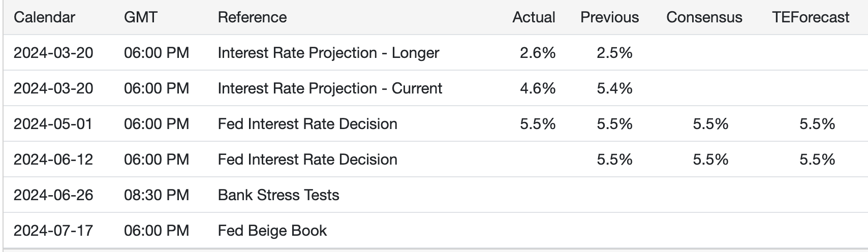Click the 2.6% actual value
The image size is (868, 252).
[538, 53]
